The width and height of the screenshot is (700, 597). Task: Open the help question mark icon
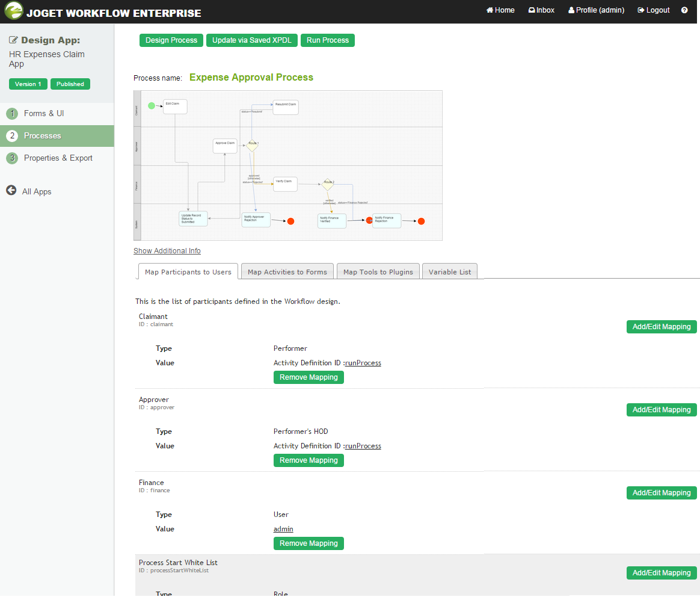[x=684, y=10]
